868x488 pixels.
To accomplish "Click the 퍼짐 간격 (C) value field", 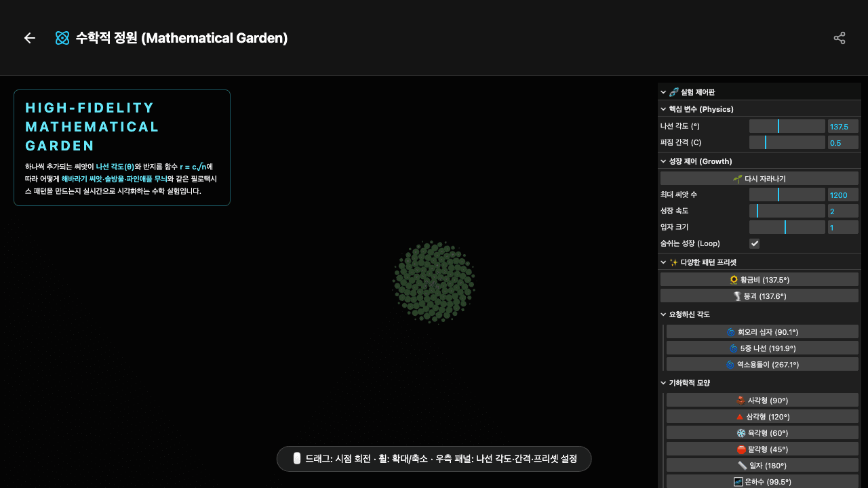I will [x=842, y=142].
